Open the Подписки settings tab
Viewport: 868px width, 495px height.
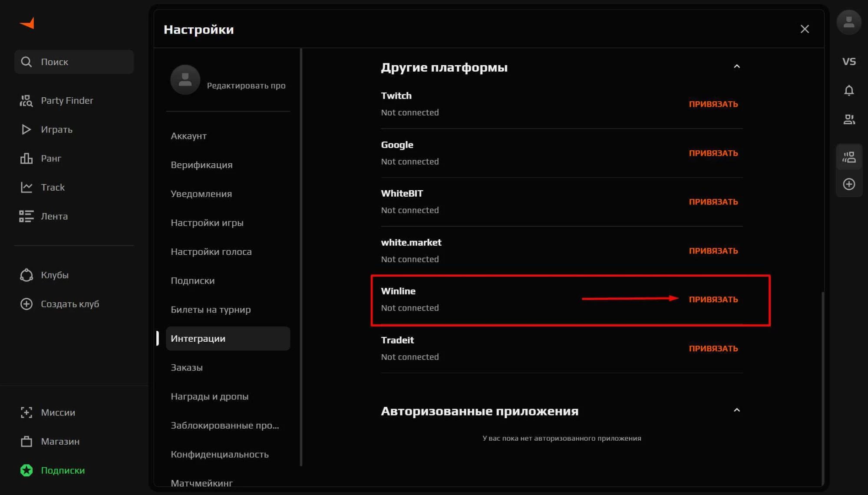[228, 280]
